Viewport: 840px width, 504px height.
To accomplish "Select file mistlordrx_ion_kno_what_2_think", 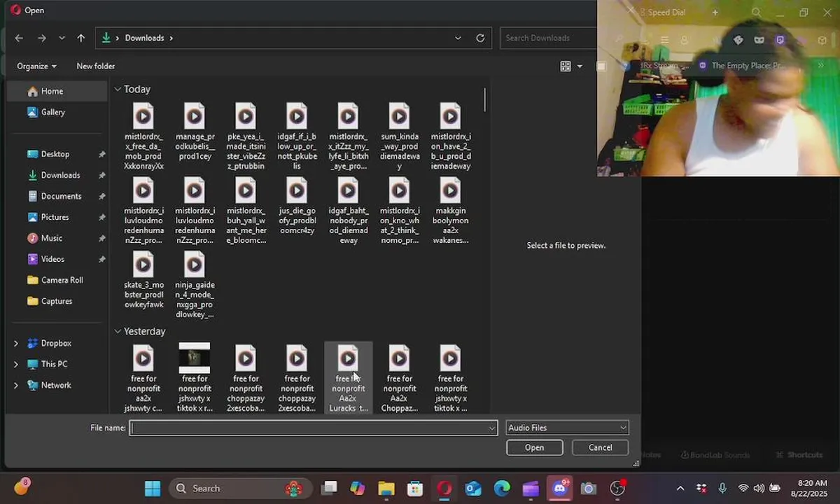I will tap(399, 211).
